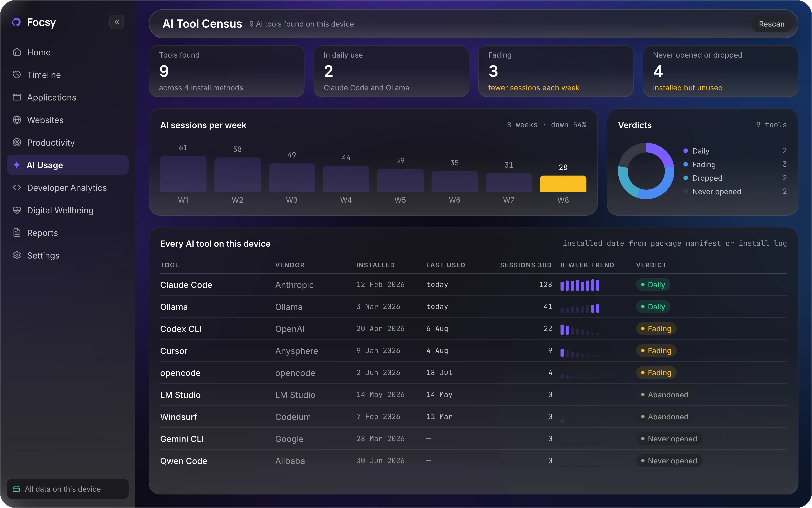The image size is (812, 508).
Task: Sort by the LAST USED column header
Action: (446, 265)
